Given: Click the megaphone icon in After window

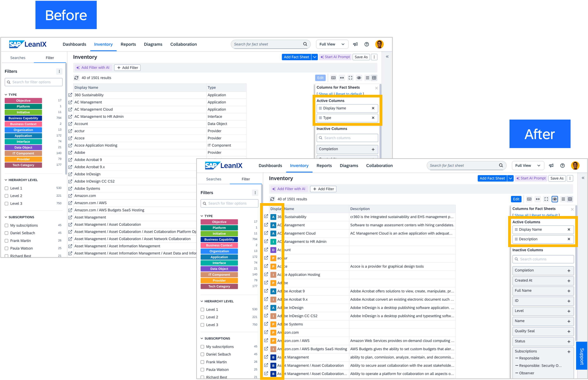Looking at the screenshot, I should [x=551, y=165].
